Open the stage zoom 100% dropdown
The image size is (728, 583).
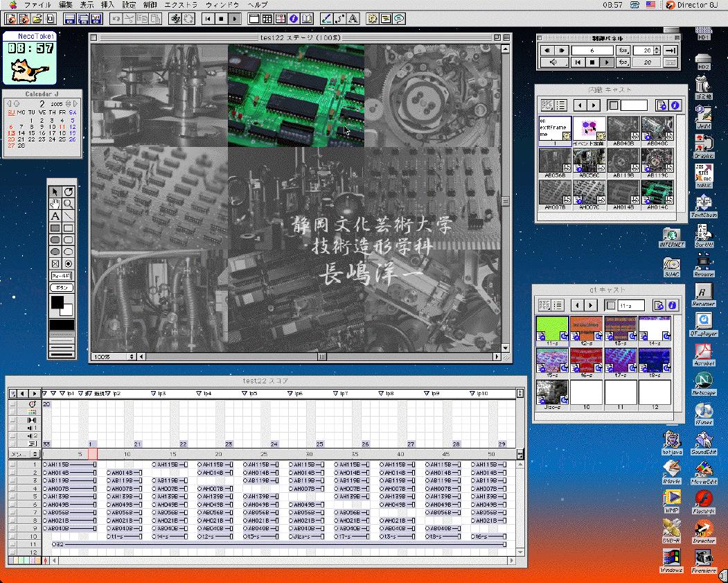tap(114, 356)
